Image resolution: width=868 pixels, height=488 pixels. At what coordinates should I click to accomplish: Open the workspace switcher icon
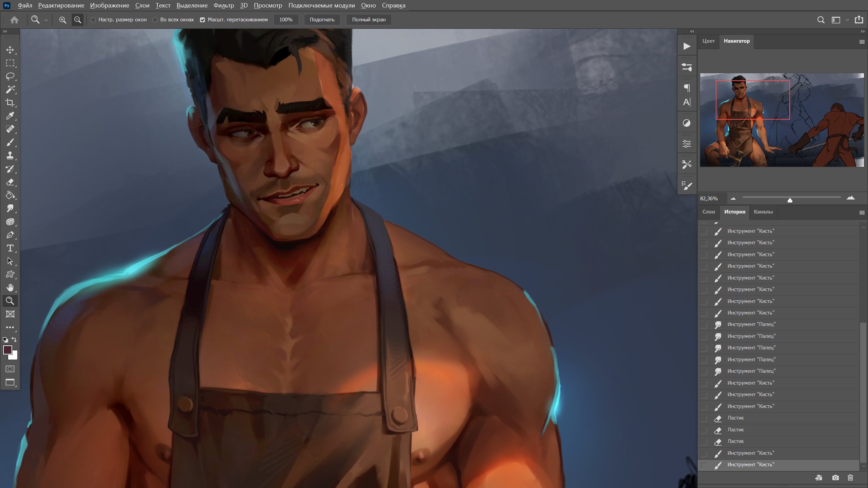point(836,20)
